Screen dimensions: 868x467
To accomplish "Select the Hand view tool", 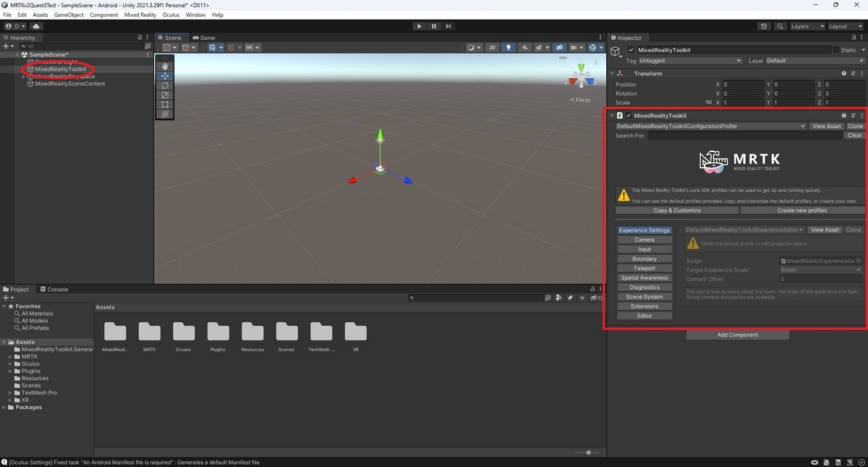I will click(x=165, y=67).
